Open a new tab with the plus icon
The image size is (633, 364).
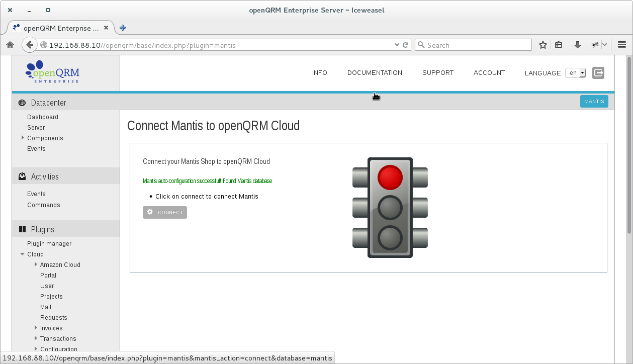tap(122, 28)
